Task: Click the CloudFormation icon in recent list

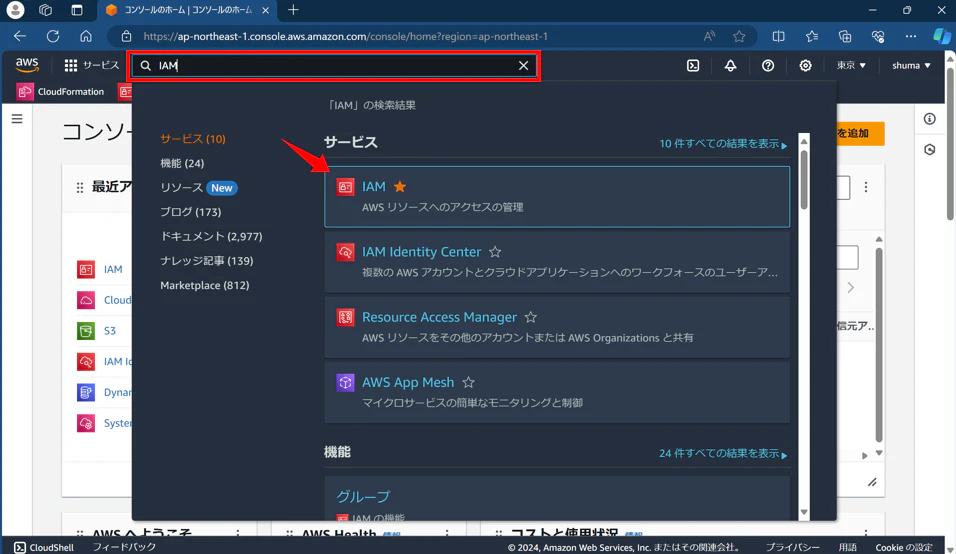Action: click(x=86, y=300)
